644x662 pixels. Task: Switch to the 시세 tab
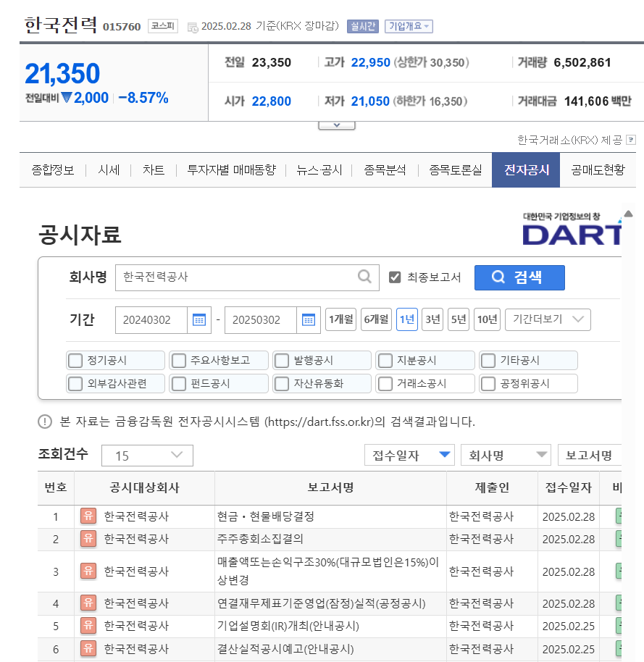pos(109,169)
